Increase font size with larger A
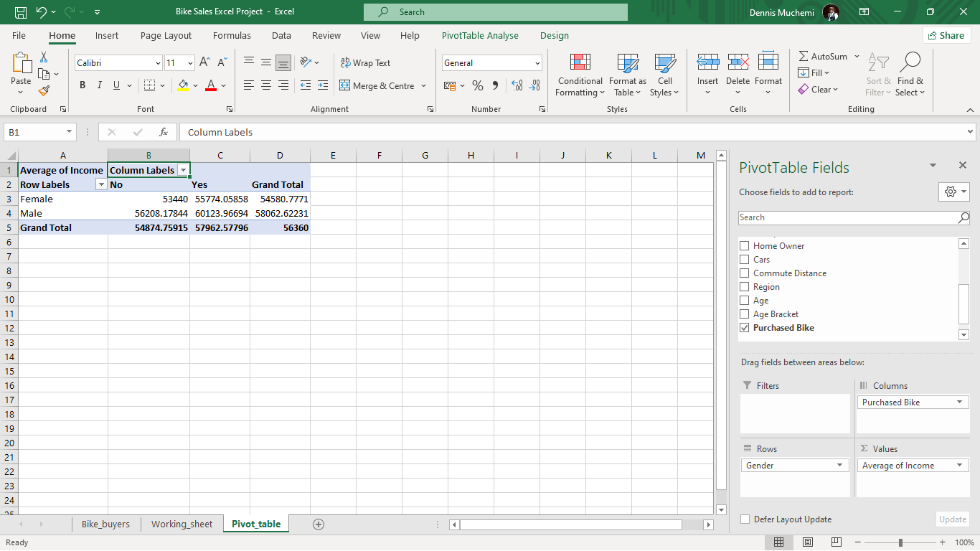The width and height of the screenshot is (980, 551). 204,63
